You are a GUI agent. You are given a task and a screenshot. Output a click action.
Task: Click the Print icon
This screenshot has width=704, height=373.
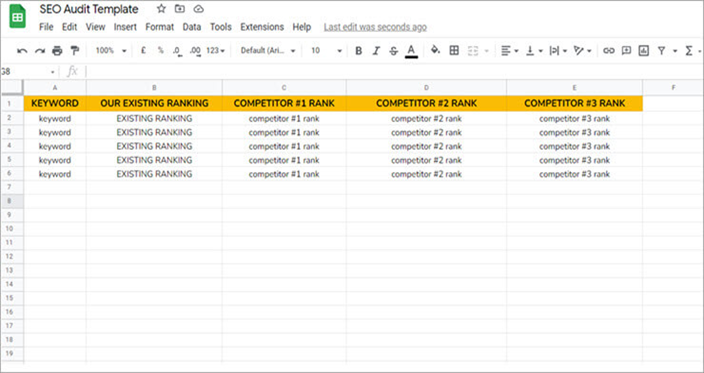pos(57,51)
